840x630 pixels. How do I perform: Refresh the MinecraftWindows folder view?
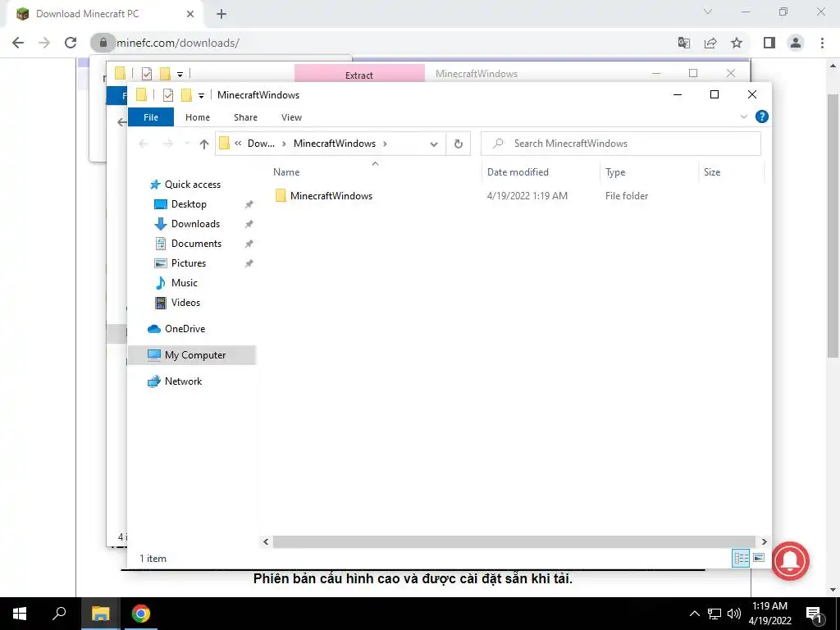(x=458, y=144)
